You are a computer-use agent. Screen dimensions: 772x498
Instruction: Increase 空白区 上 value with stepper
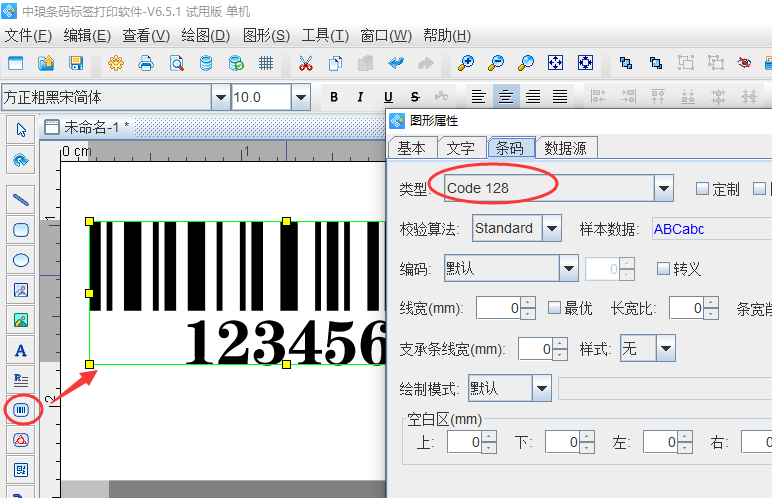coord(489,436)
